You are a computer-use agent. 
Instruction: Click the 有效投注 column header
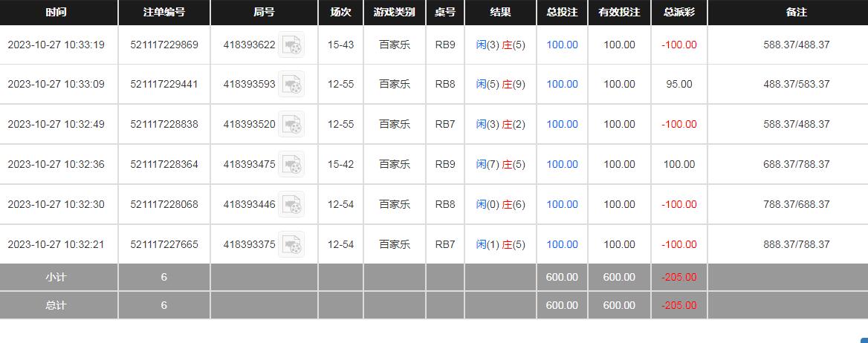coord(619,13)
